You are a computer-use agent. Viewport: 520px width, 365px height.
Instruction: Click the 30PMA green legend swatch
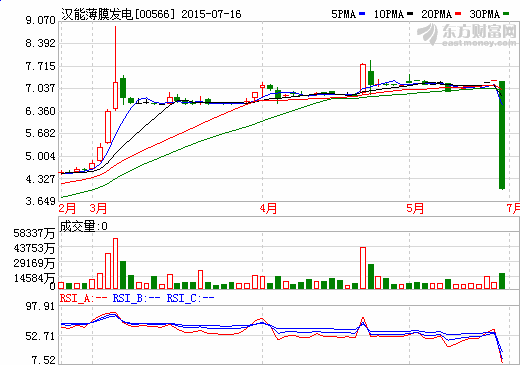tap(506, 14)
